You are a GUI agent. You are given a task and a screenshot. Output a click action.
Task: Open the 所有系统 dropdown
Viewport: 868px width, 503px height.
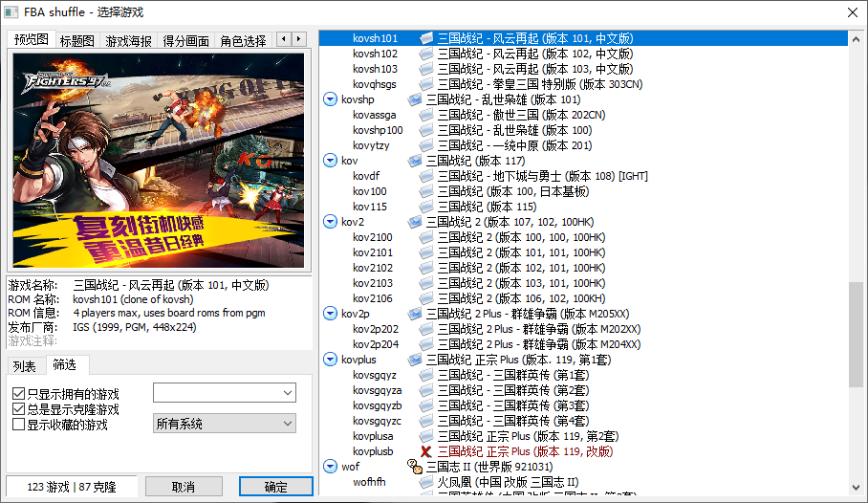click(225, 424)
